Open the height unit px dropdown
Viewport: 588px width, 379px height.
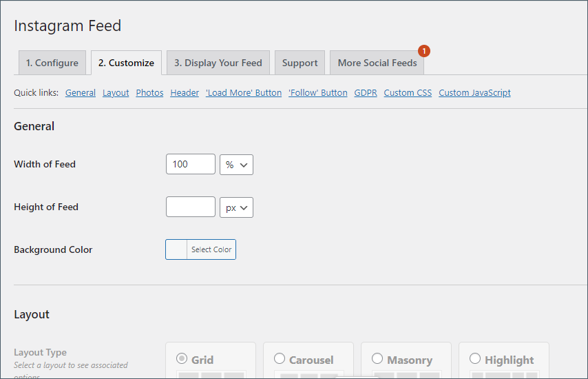[236, 207]
